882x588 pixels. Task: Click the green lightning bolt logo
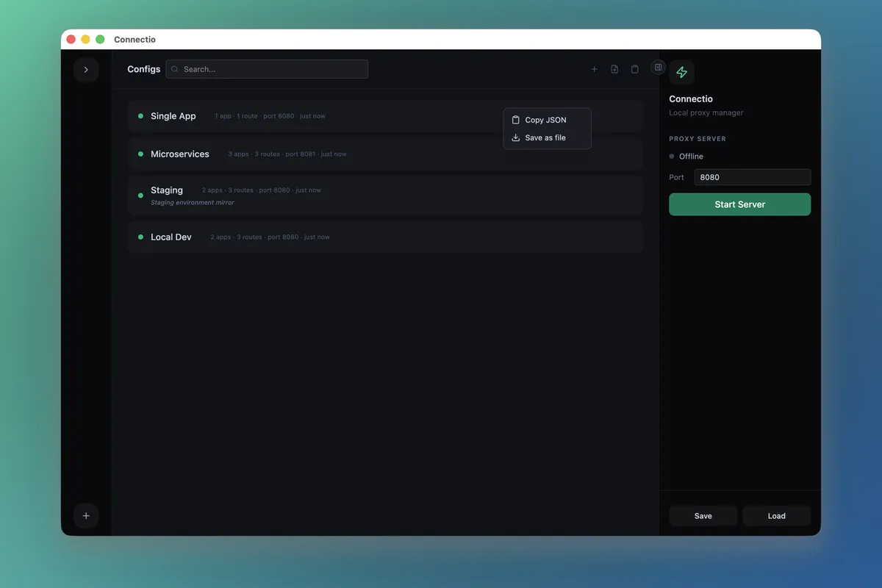[682, 72]
